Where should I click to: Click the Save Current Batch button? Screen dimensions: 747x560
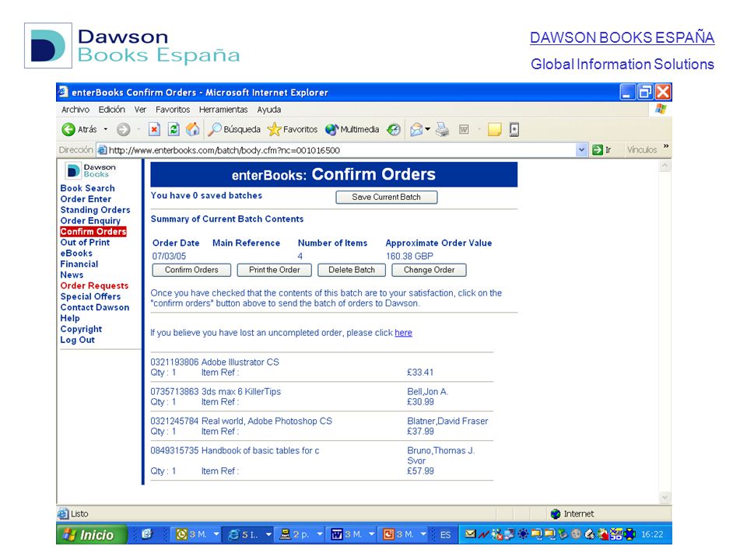pos(387,197)
